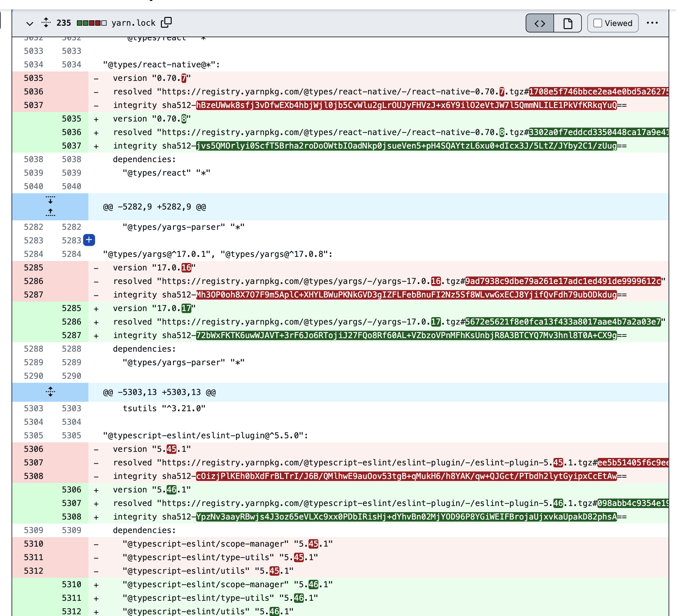Image resolution: width=676 pixels, height=616 pixels.
Task: Click "@types/yargs-parser" "*" on line 5282
Action: tap(184, 227)
